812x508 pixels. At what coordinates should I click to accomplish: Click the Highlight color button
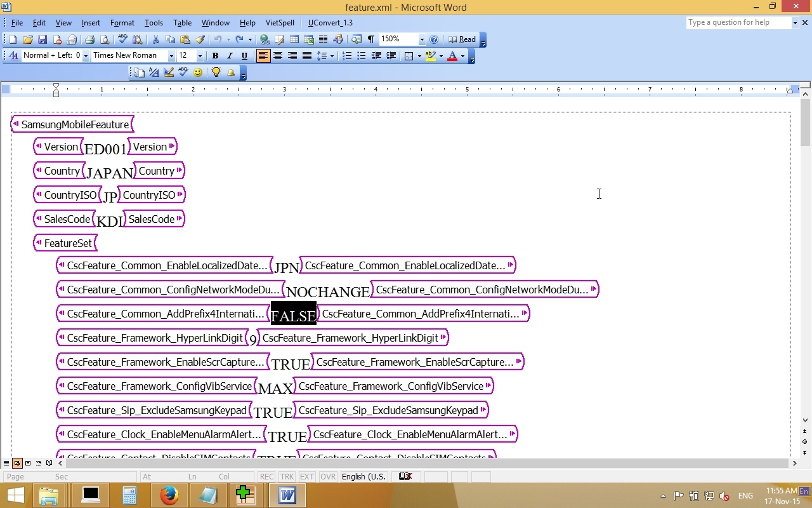point(431,56)
